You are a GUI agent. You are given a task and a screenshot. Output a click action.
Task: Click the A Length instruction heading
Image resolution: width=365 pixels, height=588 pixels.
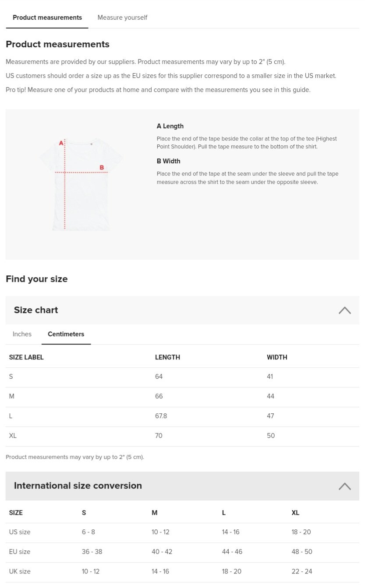coord(170,126)
